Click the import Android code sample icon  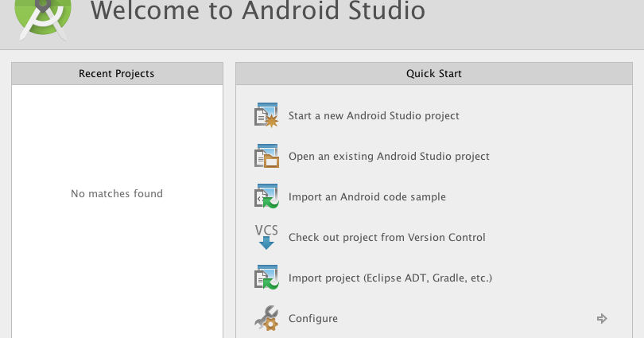pos(266,197)
